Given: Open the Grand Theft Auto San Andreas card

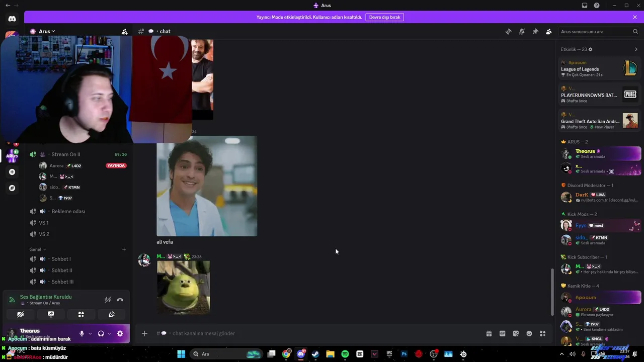Looking at the screenshot, I should click(x=599, y=121).
